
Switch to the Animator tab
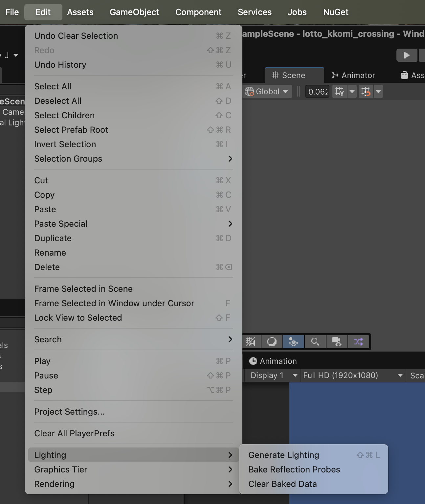(x=353, y=75)
